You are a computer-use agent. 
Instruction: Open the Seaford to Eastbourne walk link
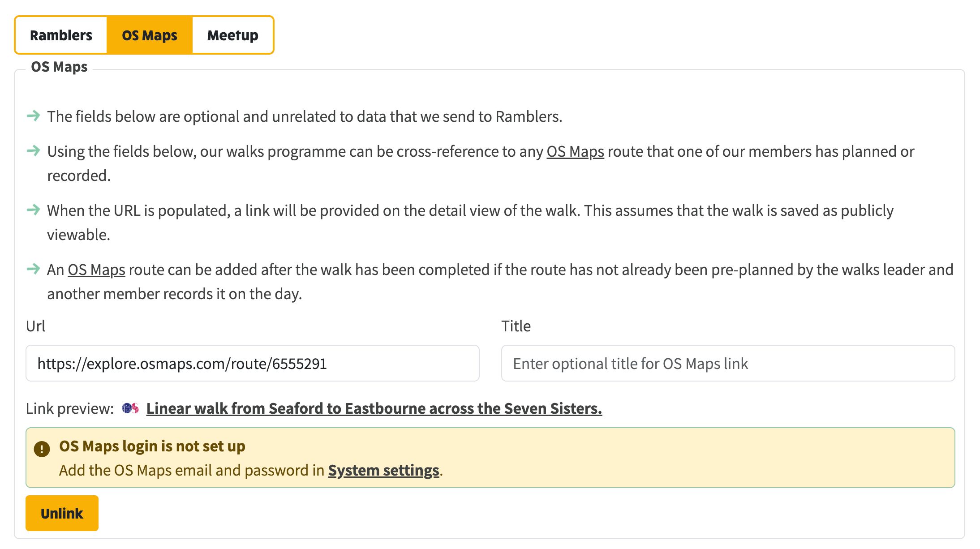tap(374, 408)
